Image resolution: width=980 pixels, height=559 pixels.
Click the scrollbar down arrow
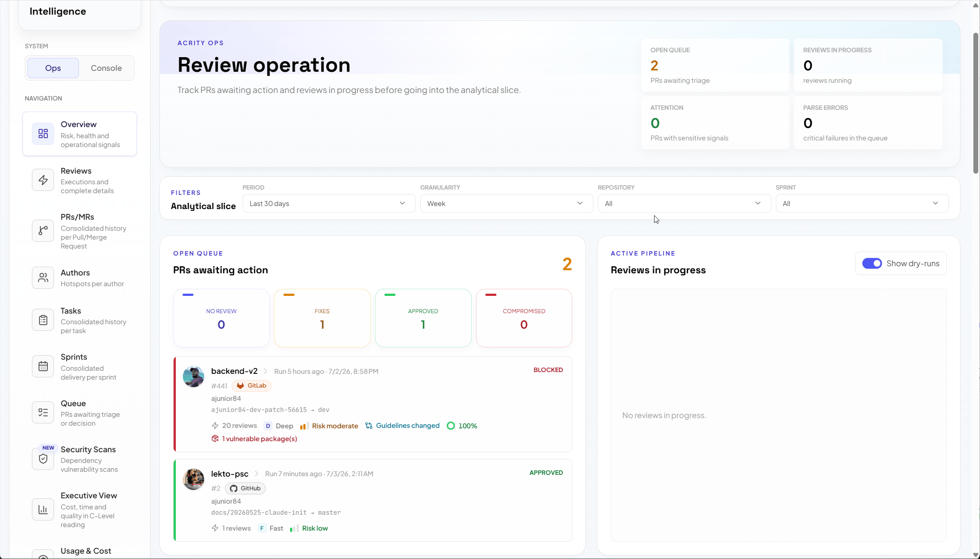tap(976, 555)
